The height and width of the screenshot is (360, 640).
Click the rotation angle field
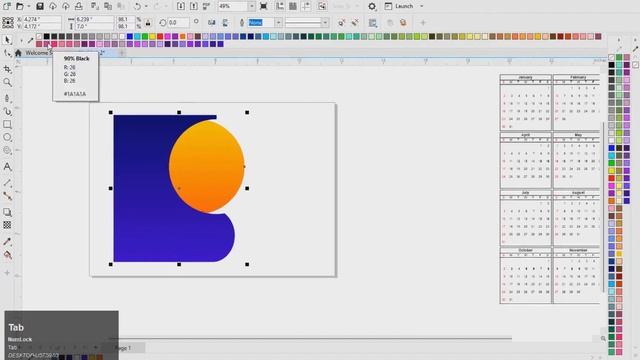178,22
